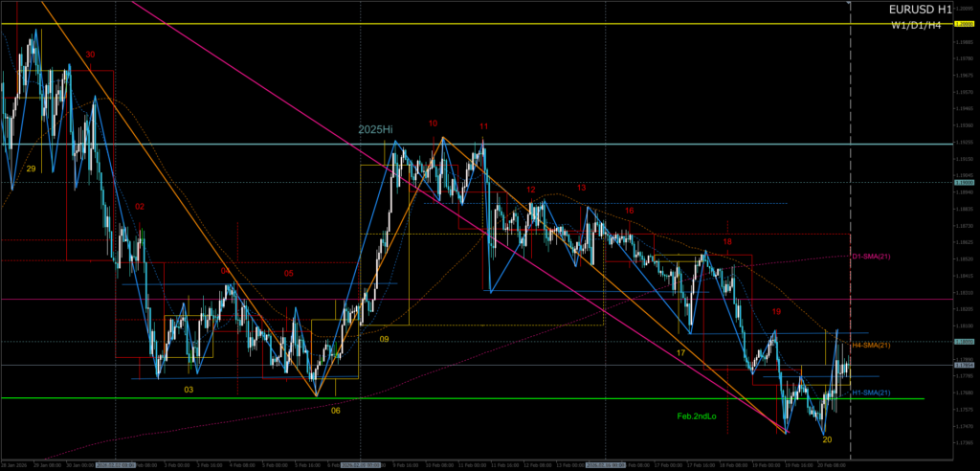Image resolution: width=980 pixels, height=471 pixels.
Task: Click the 1.19000 price tag on axis
Action: 963,181
